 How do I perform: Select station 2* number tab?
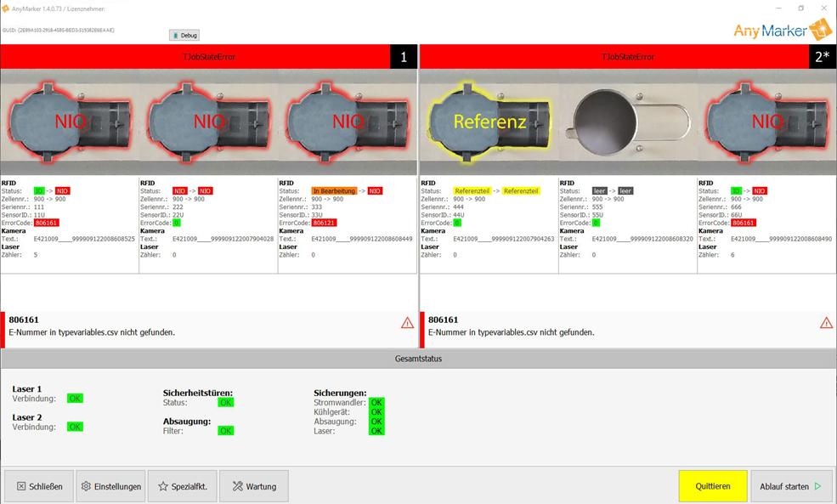tap(822, 57)
